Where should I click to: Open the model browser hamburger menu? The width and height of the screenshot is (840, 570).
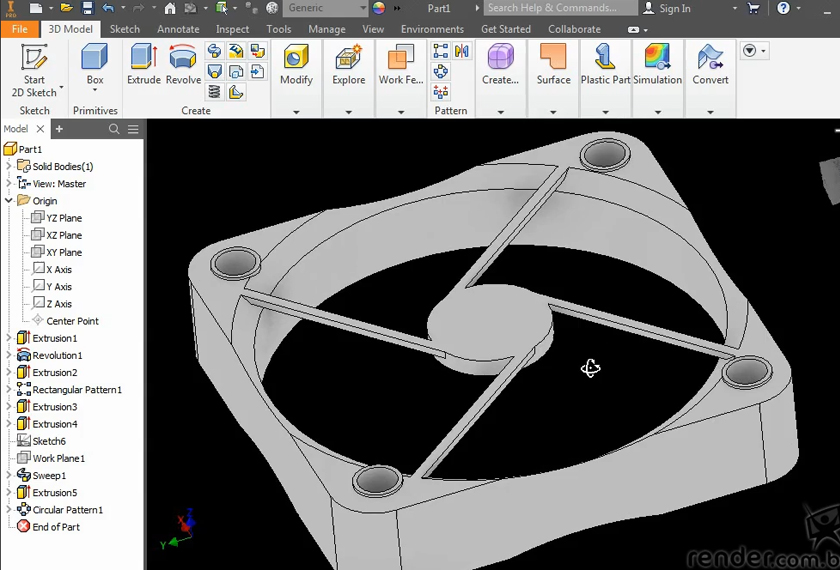coord(133,129)
